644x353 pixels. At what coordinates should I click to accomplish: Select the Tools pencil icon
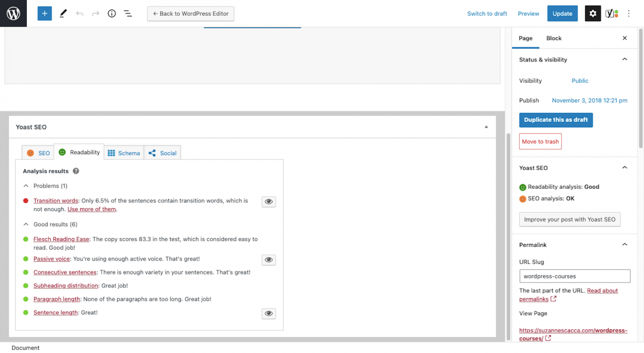[62, 13]
